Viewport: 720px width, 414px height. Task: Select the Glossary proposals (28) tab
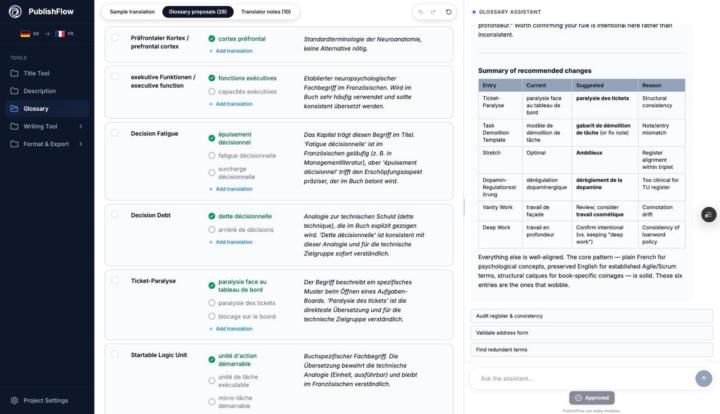pos(198,12)
